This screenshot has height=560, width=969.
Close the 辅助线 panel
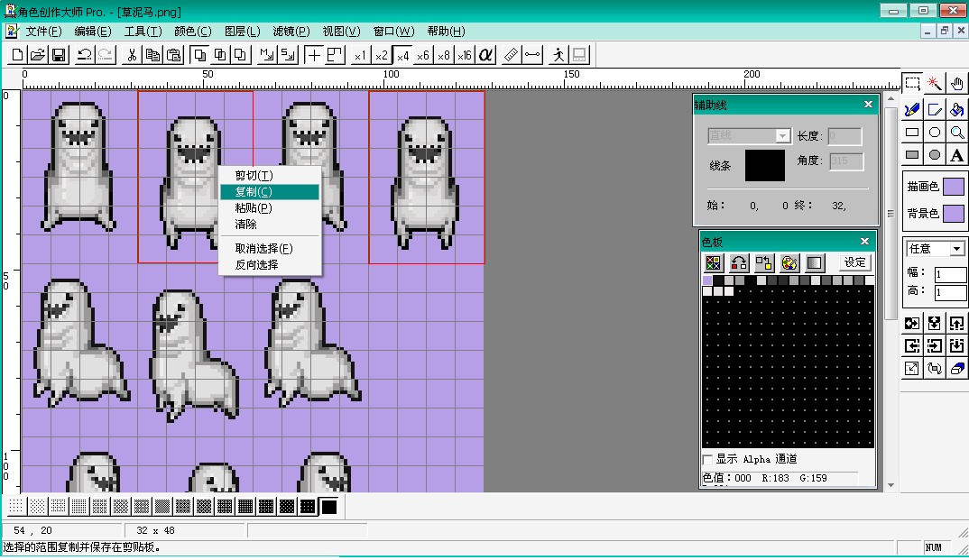[x=868, y=105]
